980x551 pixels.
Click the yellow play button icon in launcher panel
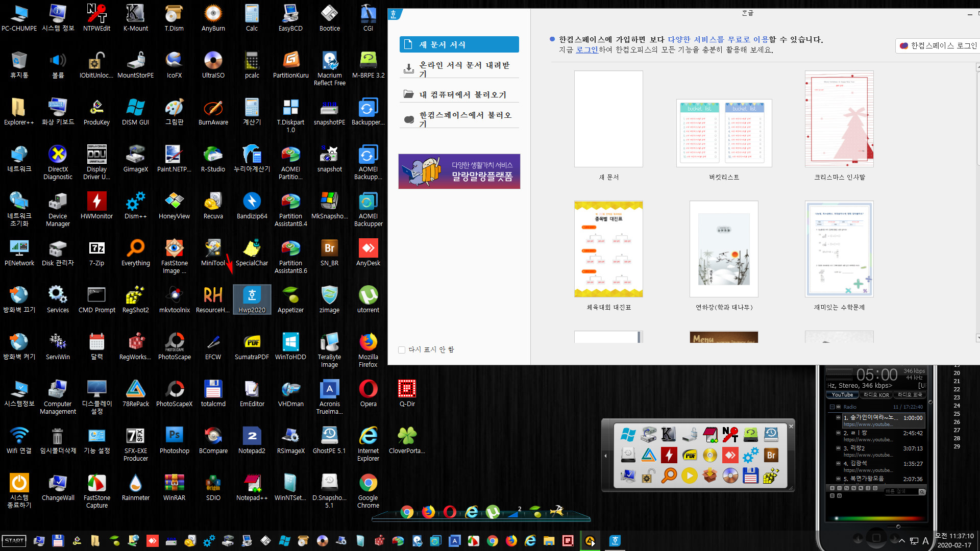tap(689, 475)
